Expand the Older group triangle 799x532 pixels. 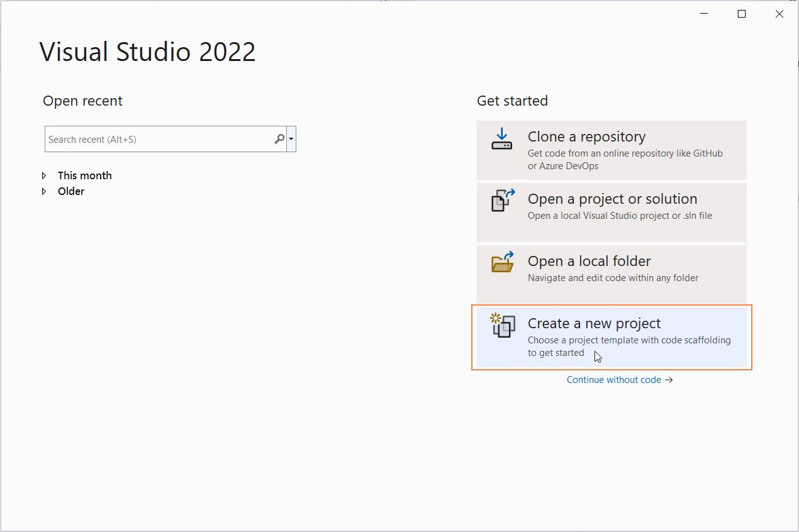click(44, 191)
